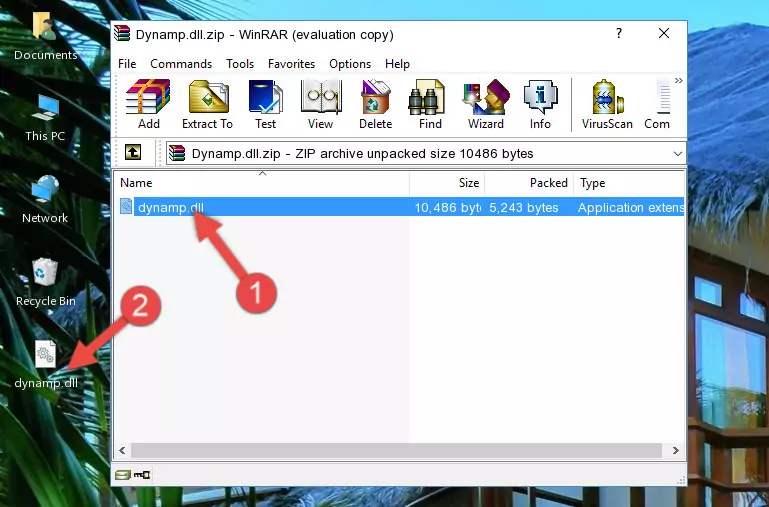Open the Help menu
Viewport: 769px width, 507px height.
click(x=397, y=64)
